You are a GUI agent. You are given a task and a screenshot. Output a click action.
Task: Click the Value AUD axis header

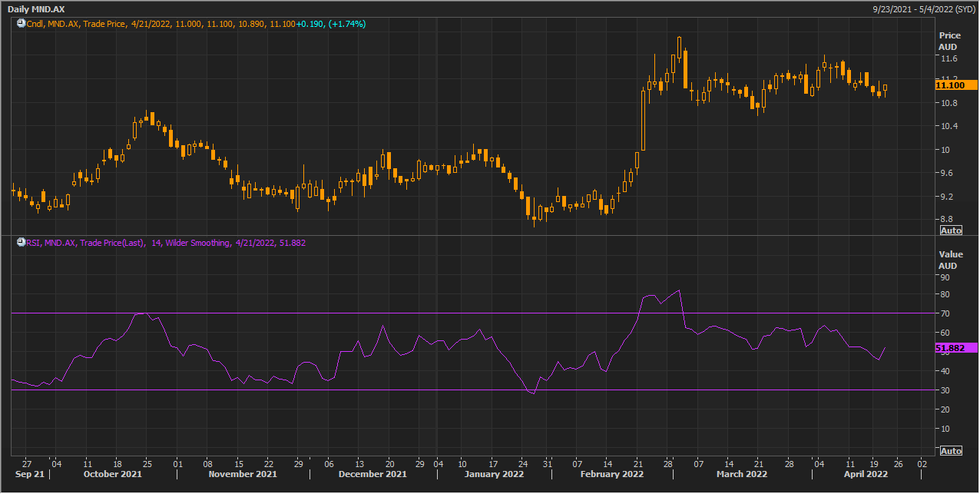tap(949, 260)
